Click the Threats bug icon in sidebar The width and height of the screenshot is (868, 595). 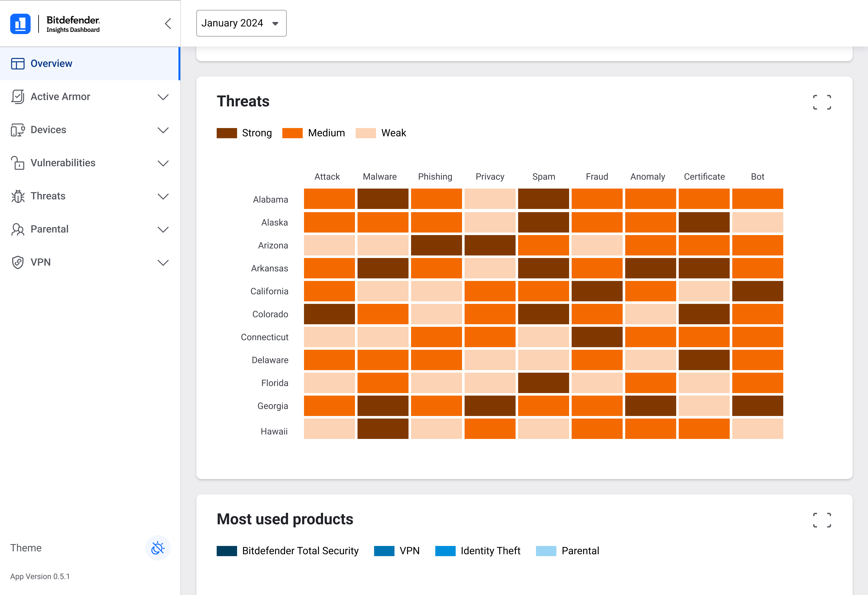18,196
